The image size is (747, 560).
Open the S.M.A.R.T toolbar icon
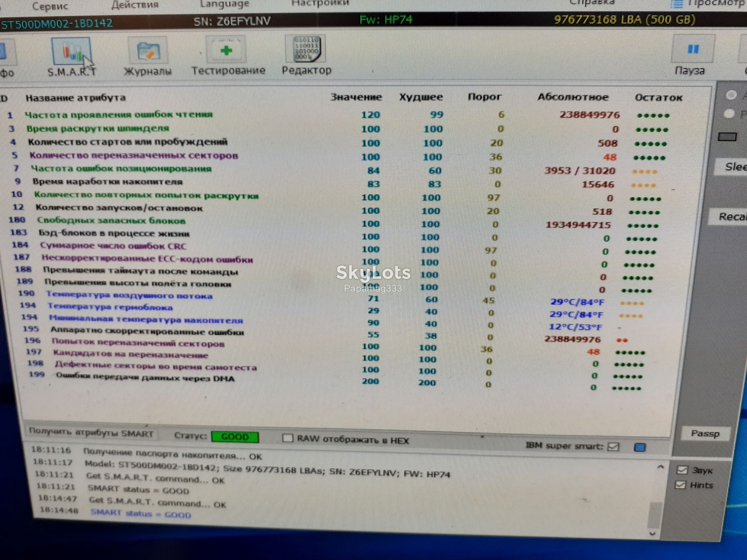click(x=71, y=52)
